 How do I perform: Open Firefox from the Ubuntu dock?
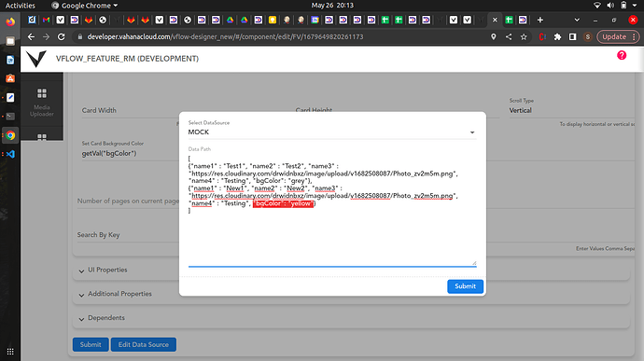coord(10,21)
